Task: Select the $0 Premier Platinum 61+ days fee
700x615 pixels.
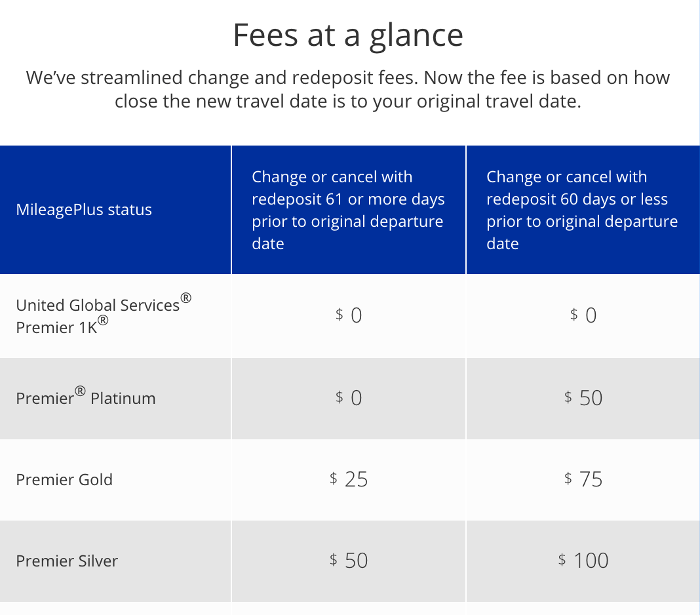Action: point(349,397)
